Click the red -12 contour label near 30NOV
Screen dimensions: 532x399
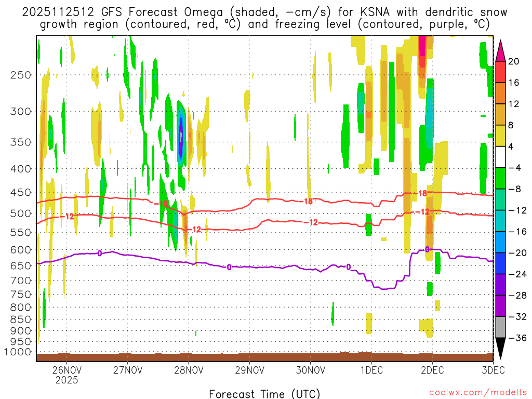pos(311,222)
